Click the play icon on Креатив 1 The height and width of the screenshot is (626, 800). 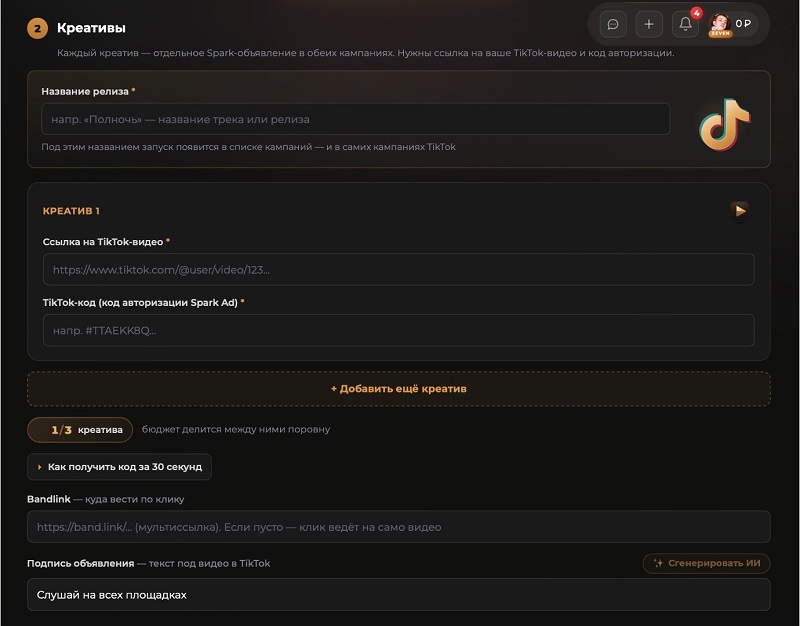click(x=740, y=211)
